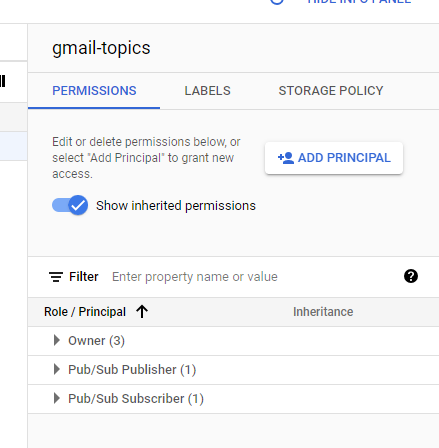Click Hide Info Panel link
This screenshot has height=448, width=439.
click(x=359, y=2)
